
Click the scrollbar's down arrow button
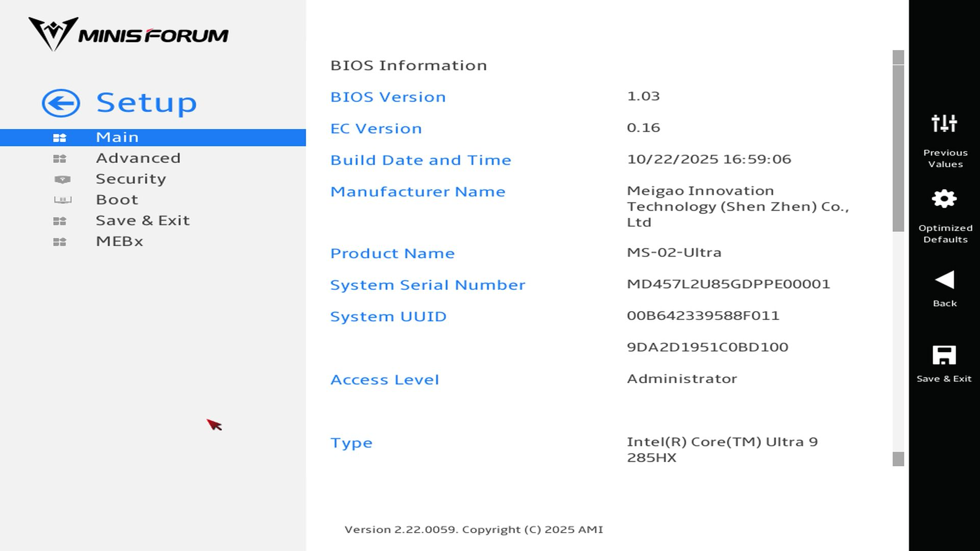pyautogui.click(x=898, y=459)
